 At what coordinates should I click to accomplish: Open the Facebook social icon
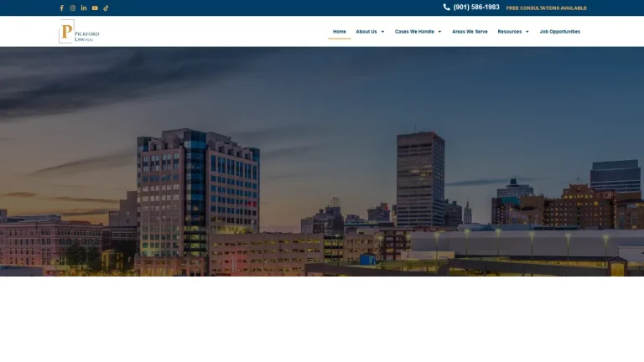coord(61,8)
